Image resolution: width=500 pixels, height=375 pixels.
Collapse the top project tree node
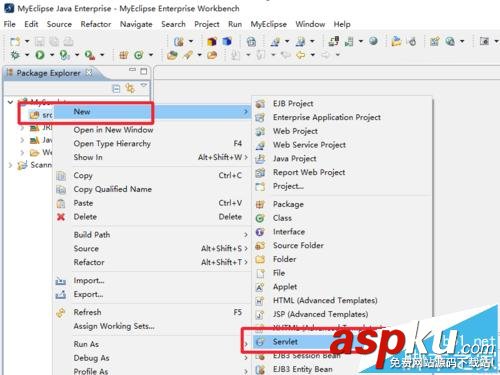coord(10,102)
